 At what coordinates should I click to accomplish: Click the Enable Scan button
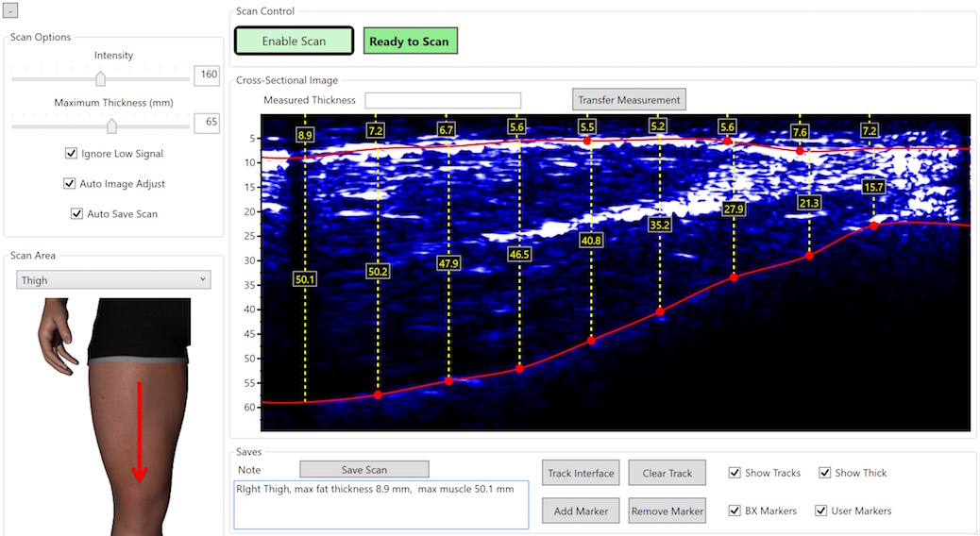(294, 42)
